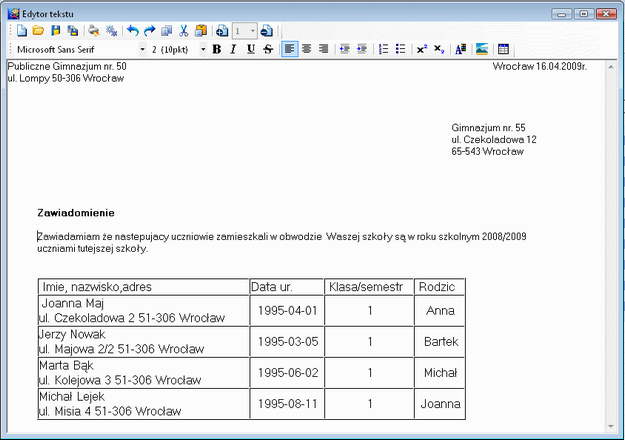Create a new document
Viewport: 625px width, 440px height.
(22, 31)
